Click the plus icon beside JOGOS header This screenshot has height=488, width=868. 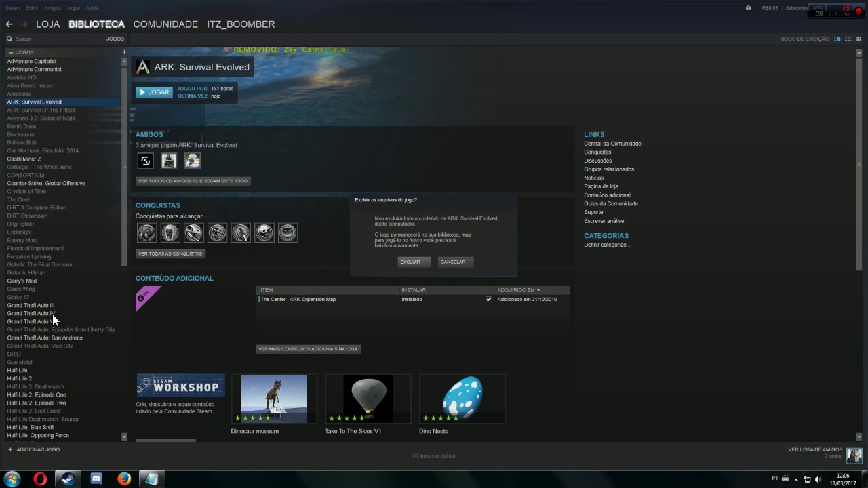[124, 52]
